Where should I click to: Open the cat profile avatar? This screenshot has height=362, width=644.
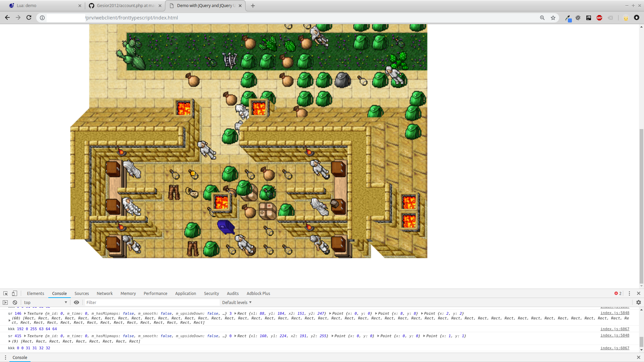(626, 18)
